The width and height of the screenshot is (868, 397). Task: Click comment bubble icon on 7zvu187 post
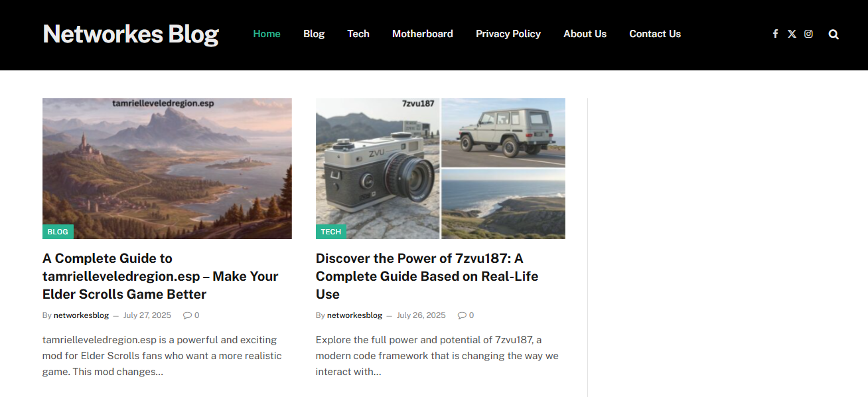point(462,315)
